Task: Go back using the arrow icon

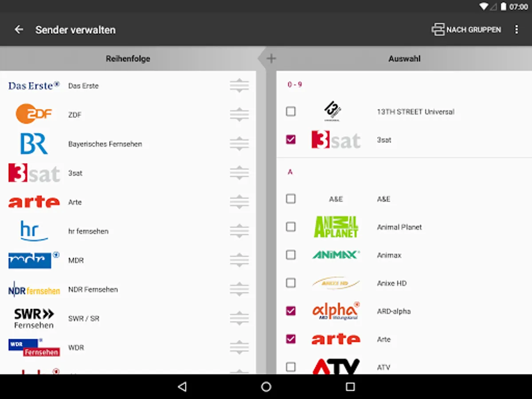Action: coord(19,30)
